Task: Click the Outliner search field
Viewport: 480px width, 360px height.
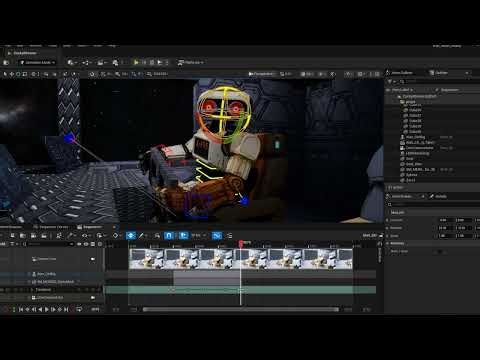Action: coord(440,81)
